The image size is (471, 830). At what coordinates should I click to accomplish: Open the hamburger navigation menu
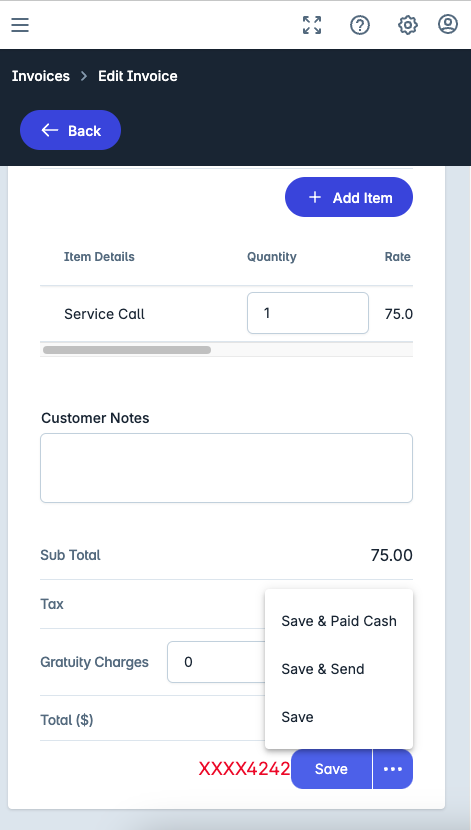tap(20, 25)
